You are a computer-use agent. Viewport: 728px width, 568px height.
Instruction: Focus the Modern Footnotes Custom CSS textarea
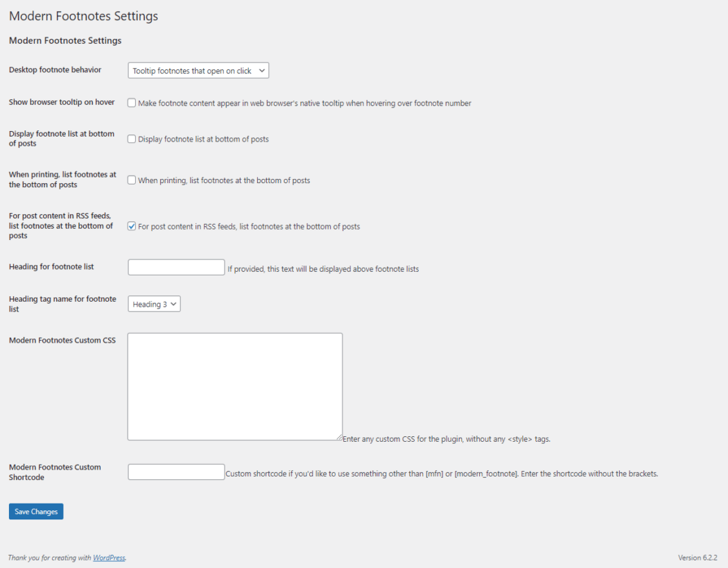coord(234,386)
